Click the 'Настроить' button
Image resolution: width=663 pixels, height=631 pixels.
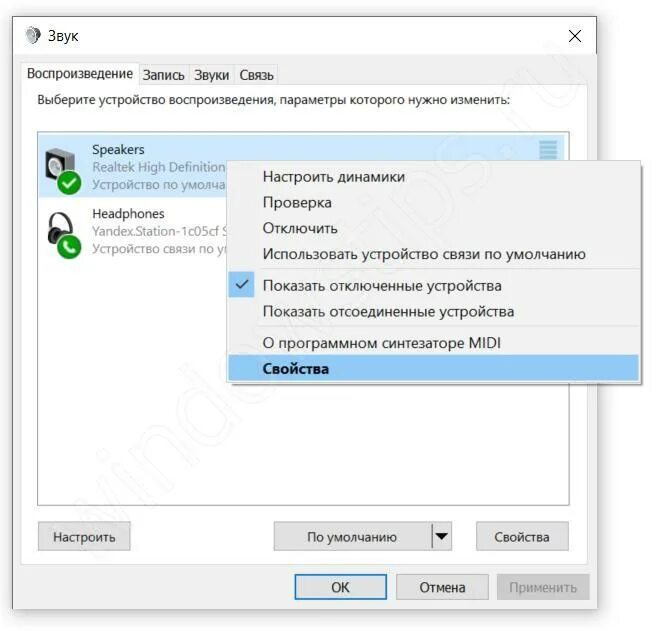(x=84, y=536)
